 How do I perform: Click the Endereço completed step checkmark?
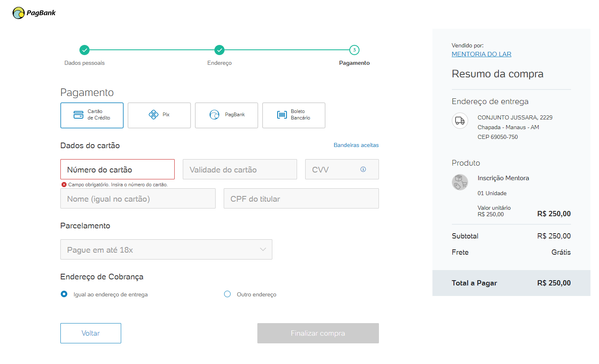pos(219,50)
